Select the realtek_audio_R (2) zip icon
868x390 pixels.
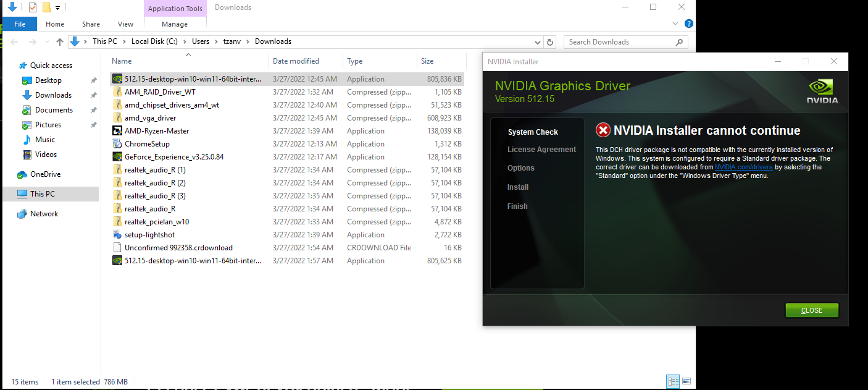click(117, 183)
